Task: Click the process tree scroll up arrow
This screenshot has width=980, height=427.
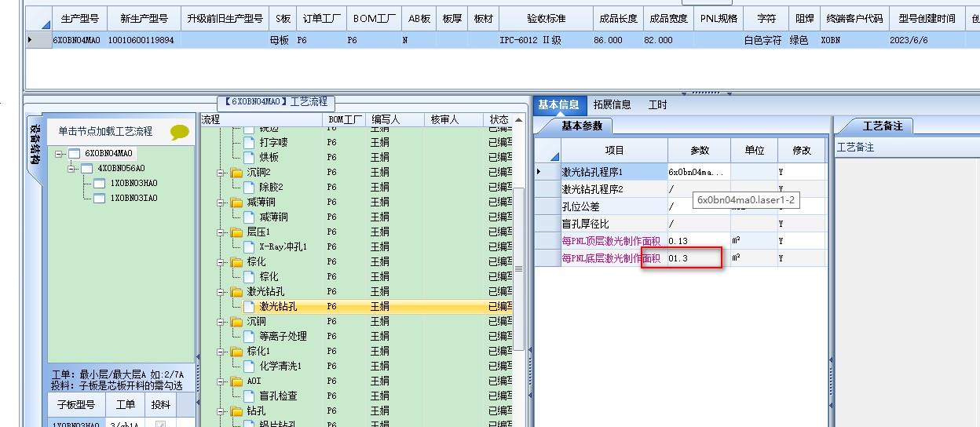Action: click(x=518, y=120)
